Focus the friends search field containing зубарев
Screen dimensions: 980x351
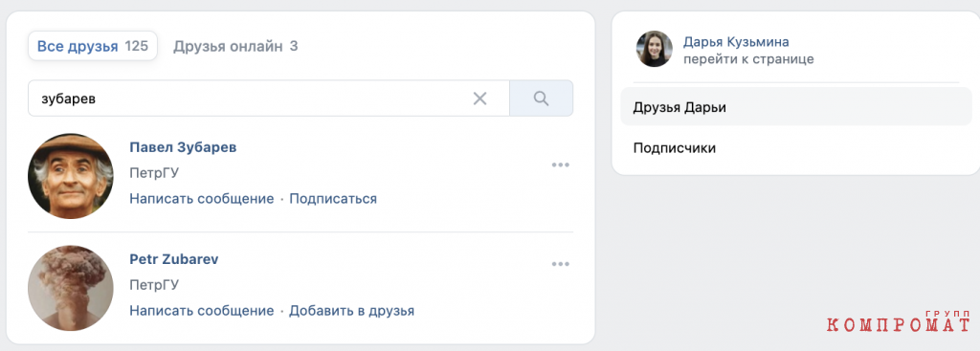[x=250, y=99]
